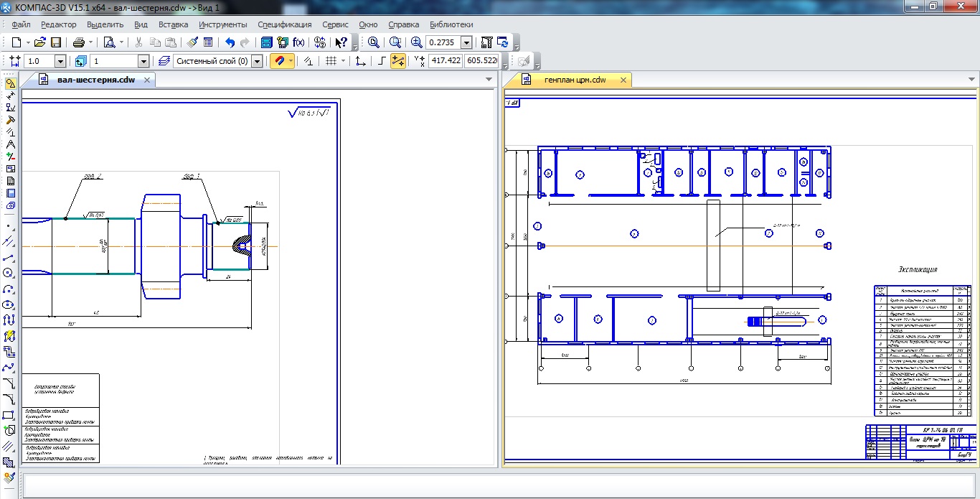Open the Сервис menu
The height and width of the screenshot is (499, 980).
pyautogui.click(x=336, y=24)
